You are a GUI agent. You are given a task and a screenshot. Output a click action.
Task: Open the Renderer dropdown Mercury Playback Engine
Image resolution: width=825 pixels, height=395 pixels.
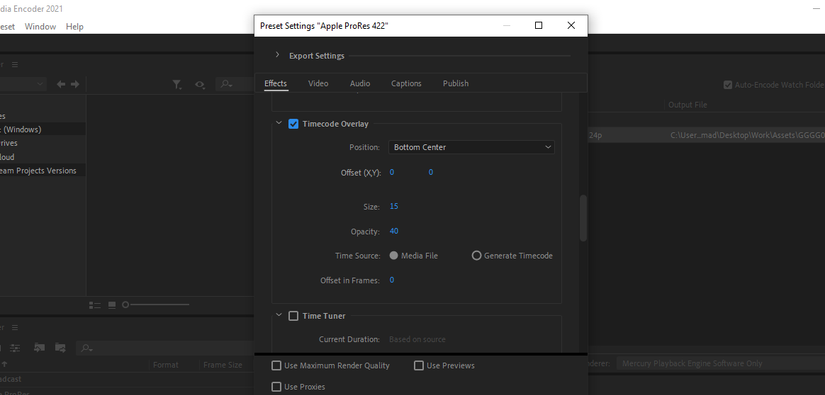click(721, 363)
